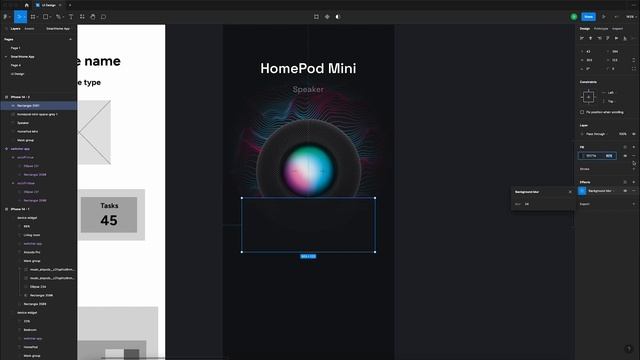Viewport: 640px width, 360px height.
Task: Hide the Background blur effect eye icon
Action: pyautogui.click(x=625, y=191)
